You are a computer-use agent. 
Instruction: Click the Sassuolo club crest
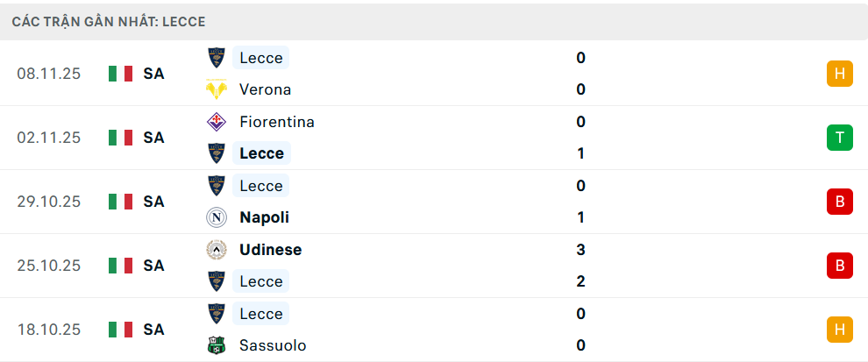click(x=216, y=345)
